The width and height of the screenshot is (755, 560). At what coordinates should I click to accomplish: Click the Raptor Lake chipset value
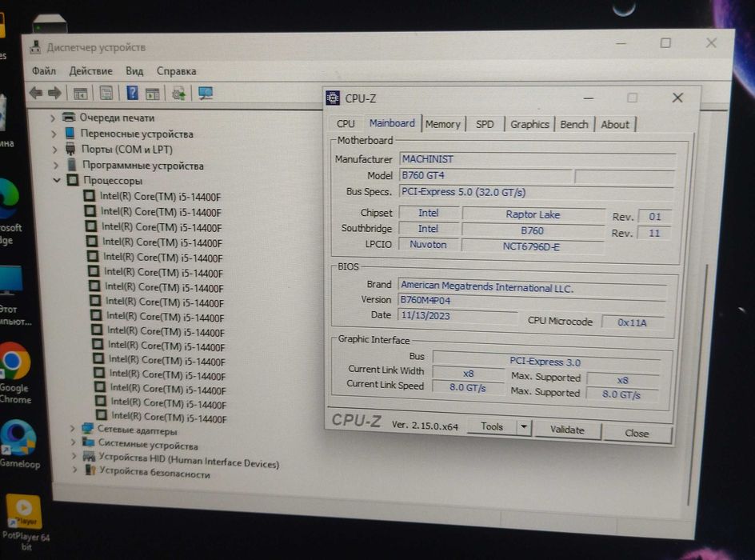[533, 214]
